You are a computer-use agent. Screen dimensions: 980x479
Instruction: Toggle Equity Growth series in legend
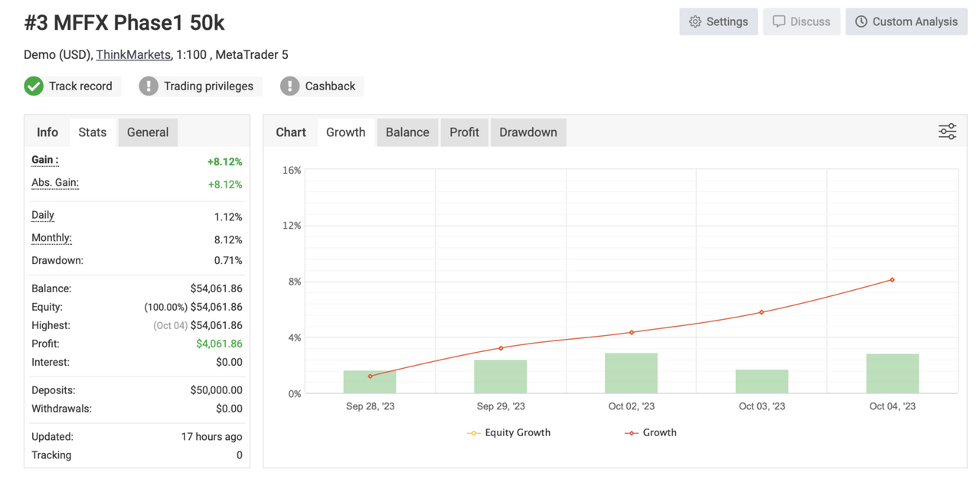(x=508, y=432)
